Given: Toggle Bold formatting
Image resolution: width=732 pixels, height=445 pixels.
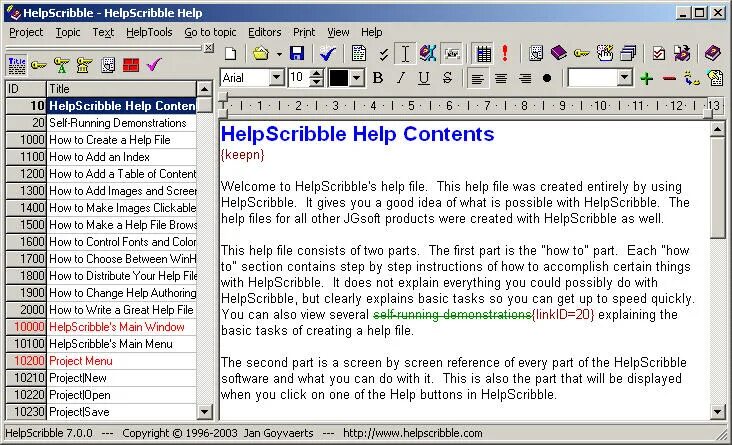Looking at the screenshot, I should tap(378, 78).
